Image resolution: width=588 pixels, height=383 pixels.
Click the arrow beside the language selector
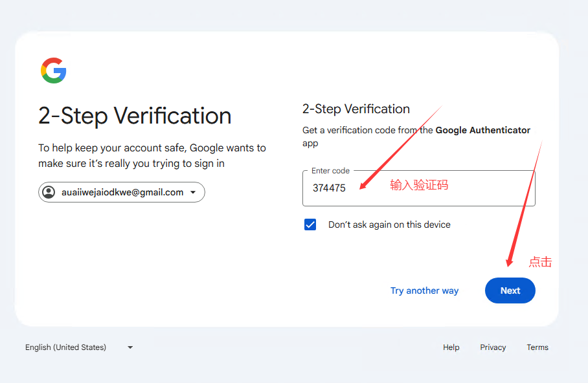tap(130, 347)
